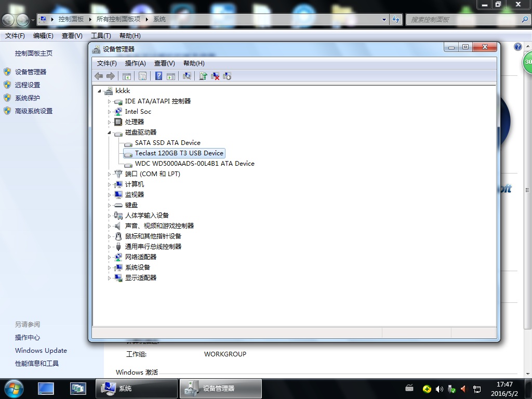Image resolution: width=532 pixels, height=399 pixels.
Task: Click the 所有控制面板项 breadcrumb
Action: click(118, 19)
